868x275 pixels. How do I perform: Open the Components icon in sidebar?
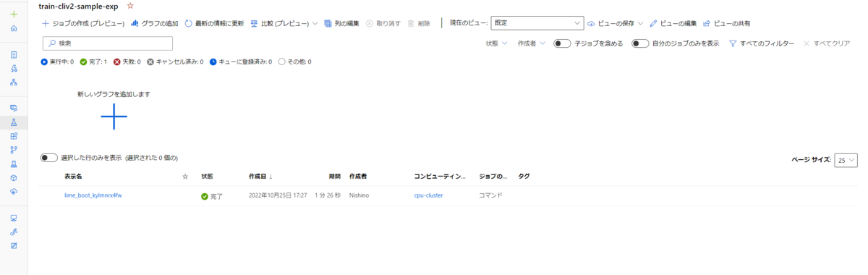coord(14,136)
